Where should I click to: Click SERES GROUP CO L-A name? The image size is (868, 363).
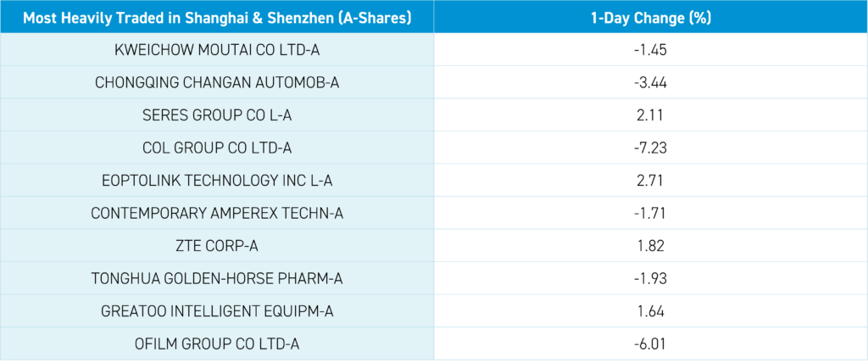pyautogui.click(x=217, y=115)
